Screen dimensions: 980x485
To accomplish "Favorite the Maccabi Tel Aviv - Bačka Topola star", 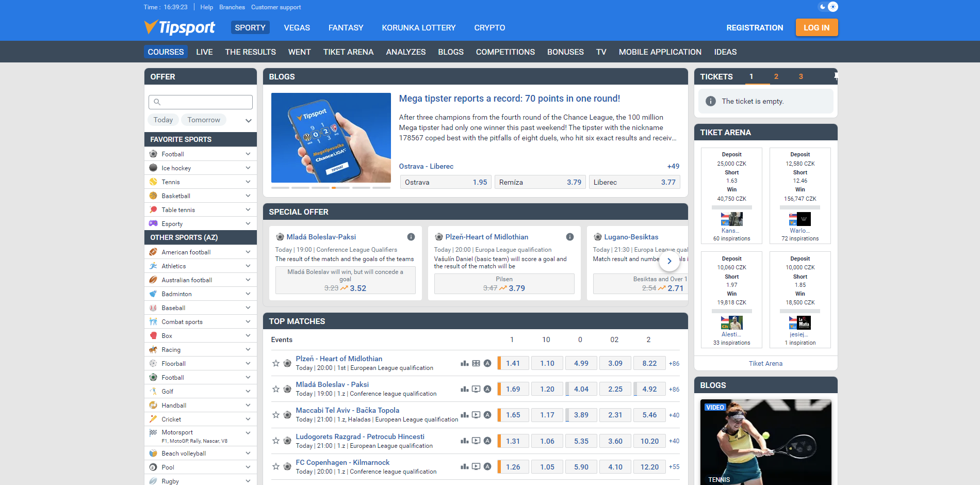I will (276, 415).
